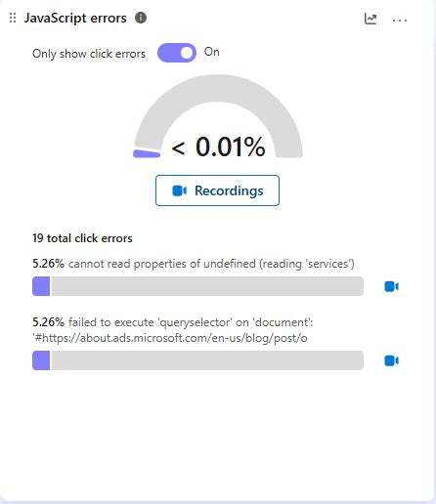Click the progress bar under 'services' error
The image size is (436, 504).
pyautogui.click(x=197, y=286)
